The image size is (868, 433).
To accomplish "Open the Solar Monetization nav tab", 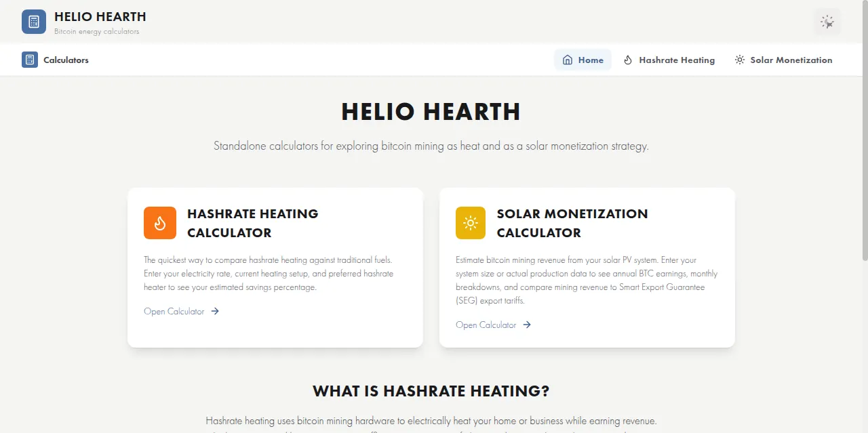I will point(783,60).
